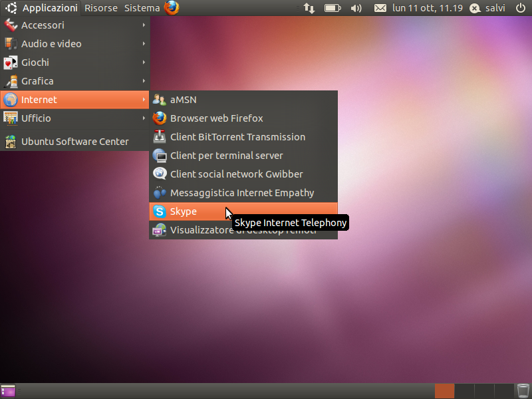Click the Empathy messaging icon

click(159, 193)
